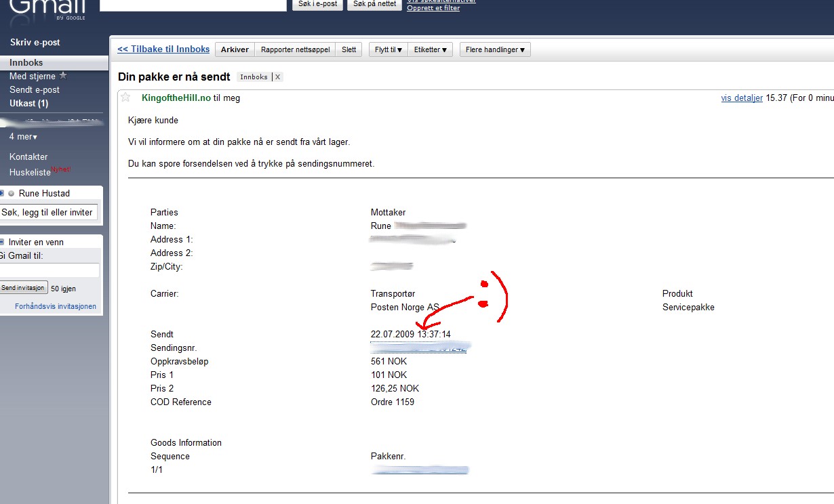The height and width of the screenshot is (504, 834).
Task: Click the Mottaker heading
Action: 388,212
